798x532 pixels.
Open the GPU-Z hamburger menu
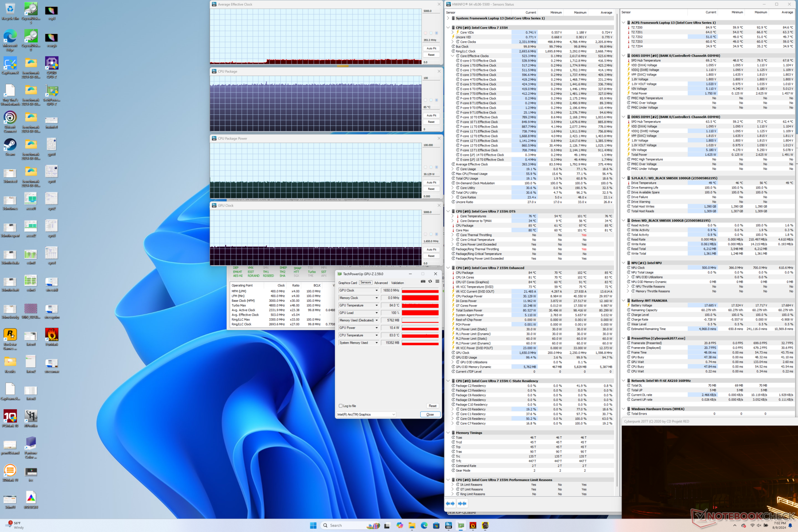point(437,282)
